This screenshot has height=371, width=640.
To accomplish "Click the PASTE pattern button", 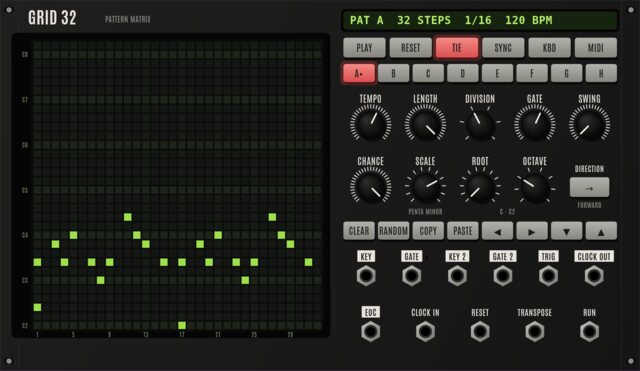I will pos(462,231).
